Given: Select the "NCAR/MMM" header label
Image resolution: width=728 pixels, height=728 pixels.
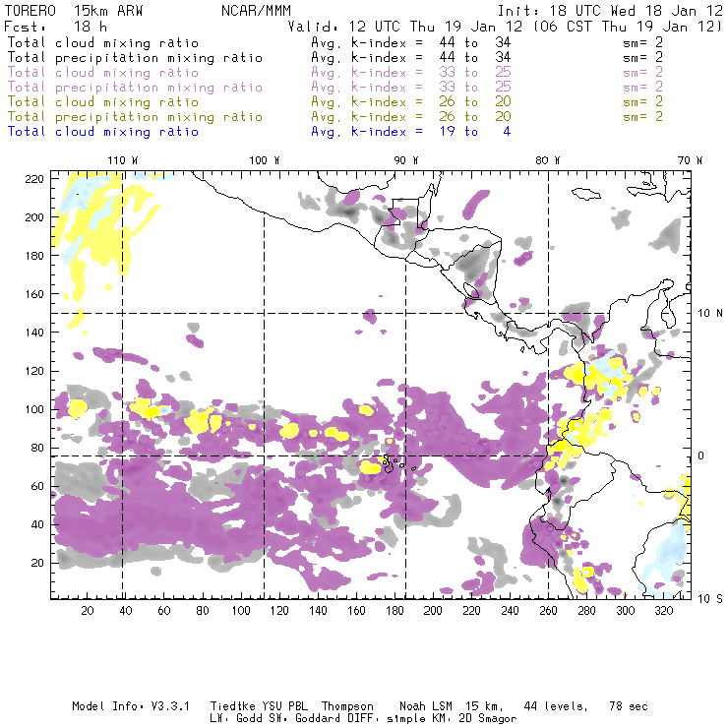Looking at the screenshot, I should 256,11.
